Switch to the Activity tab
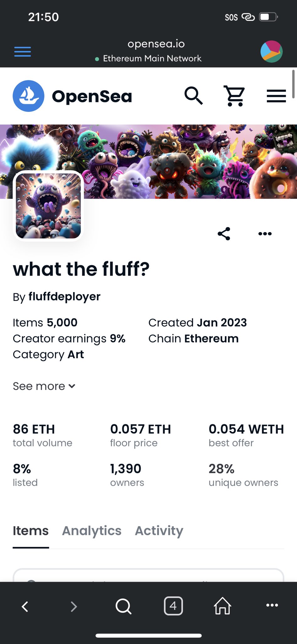Image resolution: width=297 pixels, height=644 pixels. 159,531
